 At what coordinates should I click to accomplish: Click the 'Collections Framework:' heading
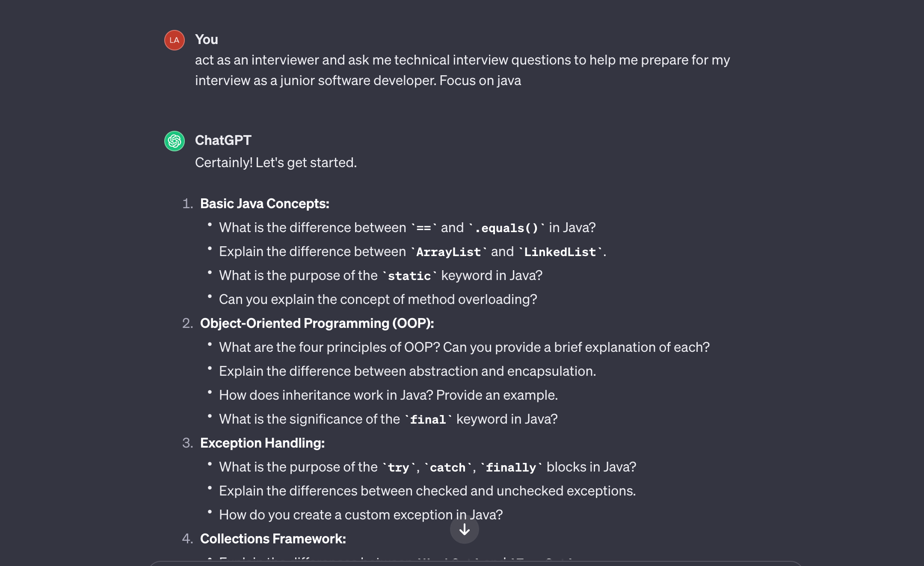point(273,539)
